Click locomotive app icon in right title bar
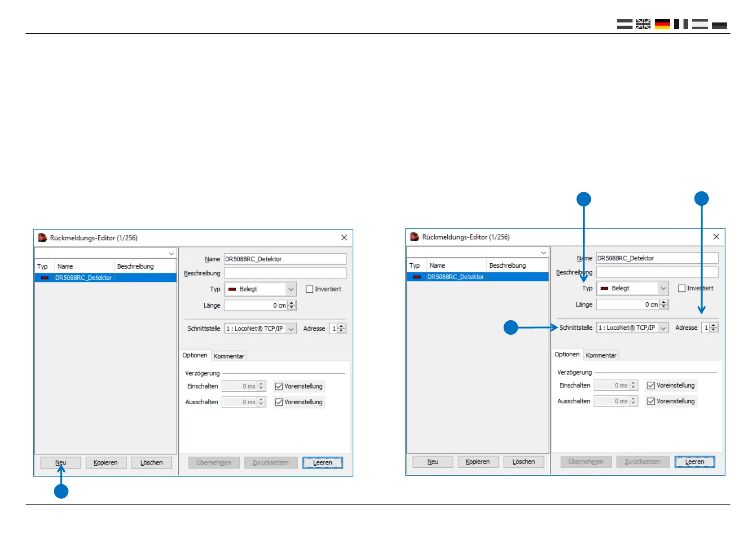 pos(415,237)
